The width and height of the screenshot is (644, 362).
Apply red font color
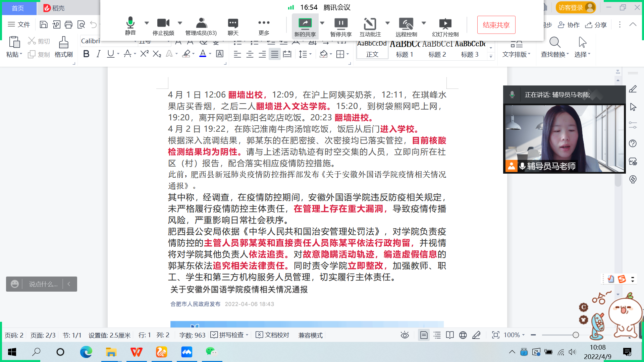coord(203,54)
